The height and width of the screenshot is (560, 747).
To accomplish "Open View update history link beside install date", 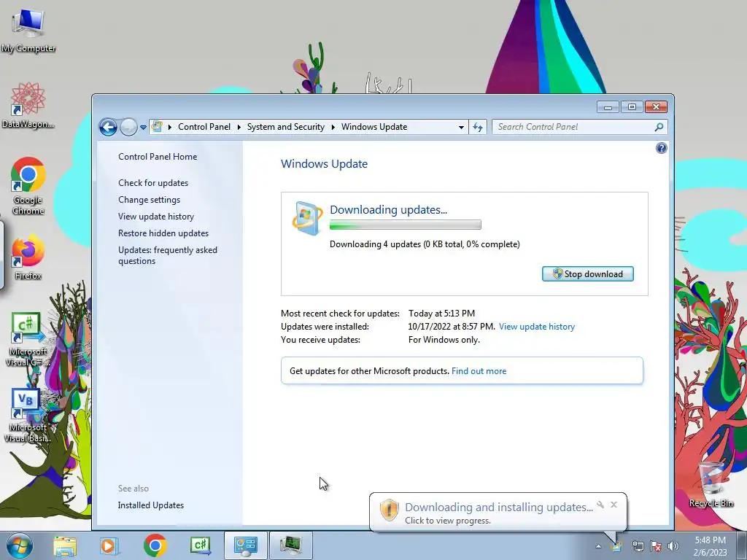I will [x=537, y=327].
